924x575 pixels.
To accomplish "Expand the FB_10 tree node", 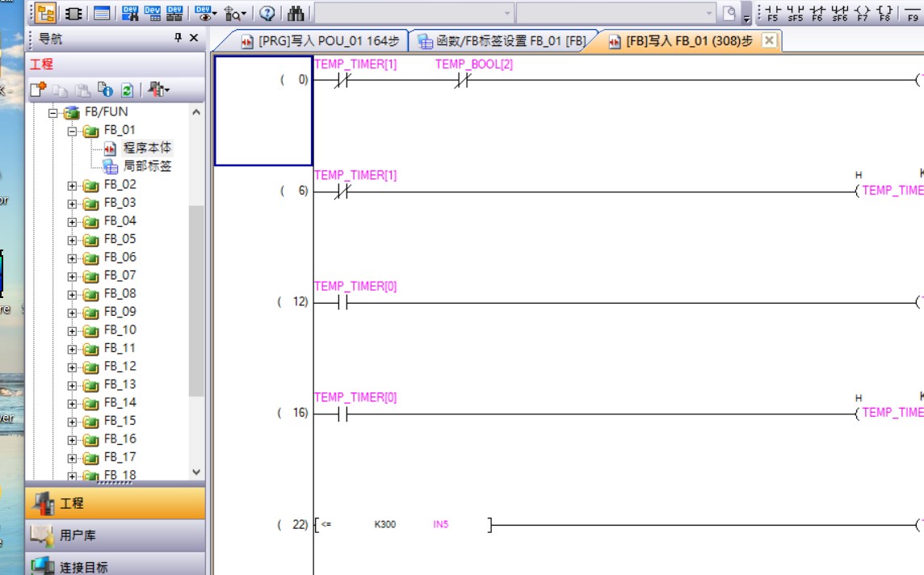I will tap(72, 330).
